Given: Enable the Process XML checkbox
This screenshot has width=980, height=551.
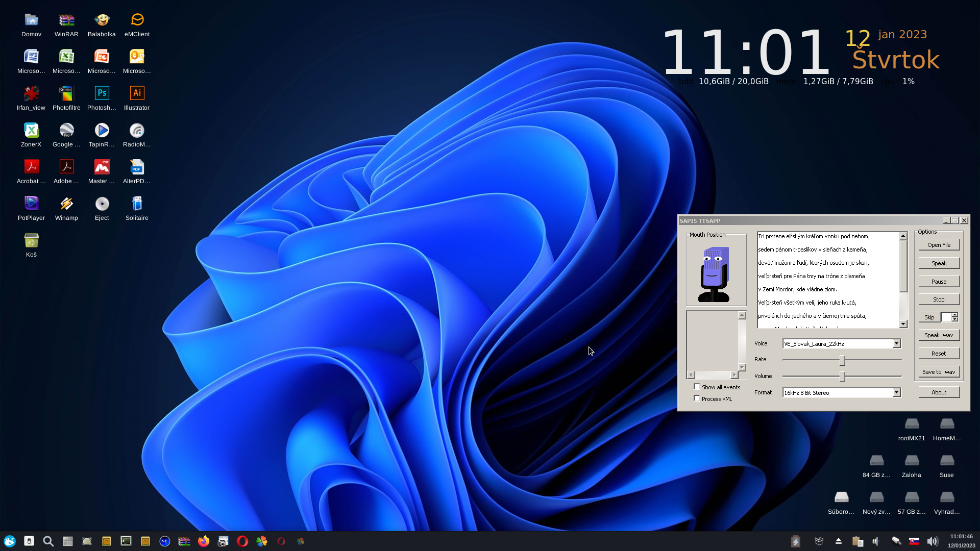Looking at the screenshot, I should click(x=697, y=398).
